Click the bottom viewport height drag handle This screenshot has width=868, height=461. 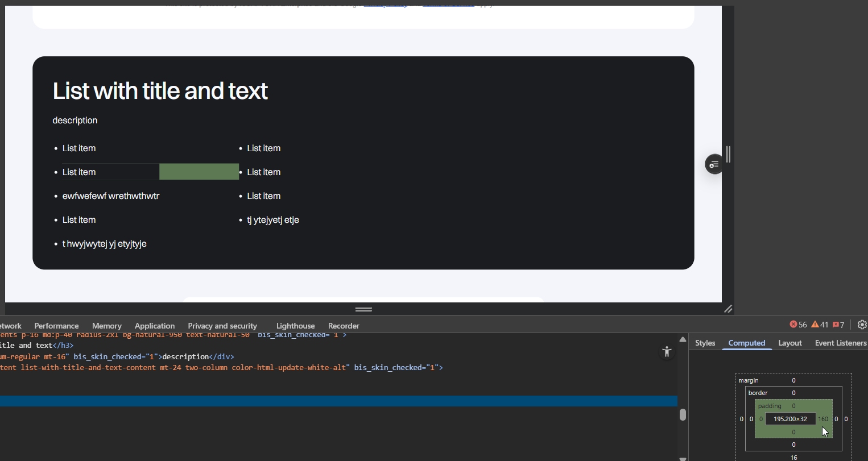pyautogui.click(x=363, y=309)
